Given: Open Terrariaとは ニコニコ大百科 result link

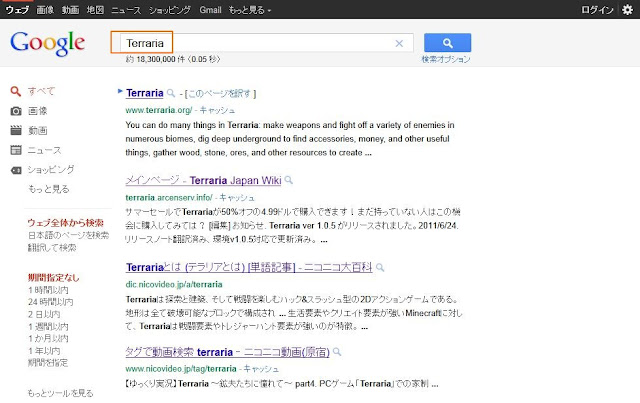Looking at the screenshot, I should (x=249, y=267).
